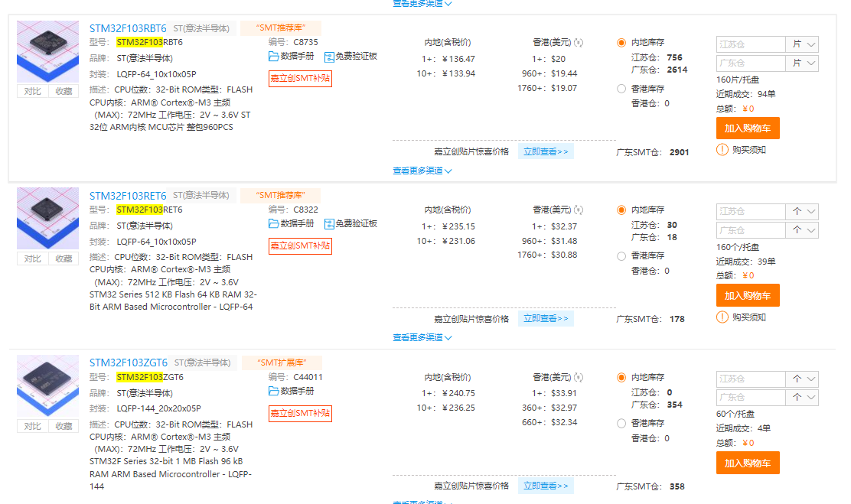Click ST(意法半导体) brand tag beside STM32F103ZGT6
Image resolution: width=851 pixels, height=504 pixels.
pyautogui.click(x=203, y=363)
